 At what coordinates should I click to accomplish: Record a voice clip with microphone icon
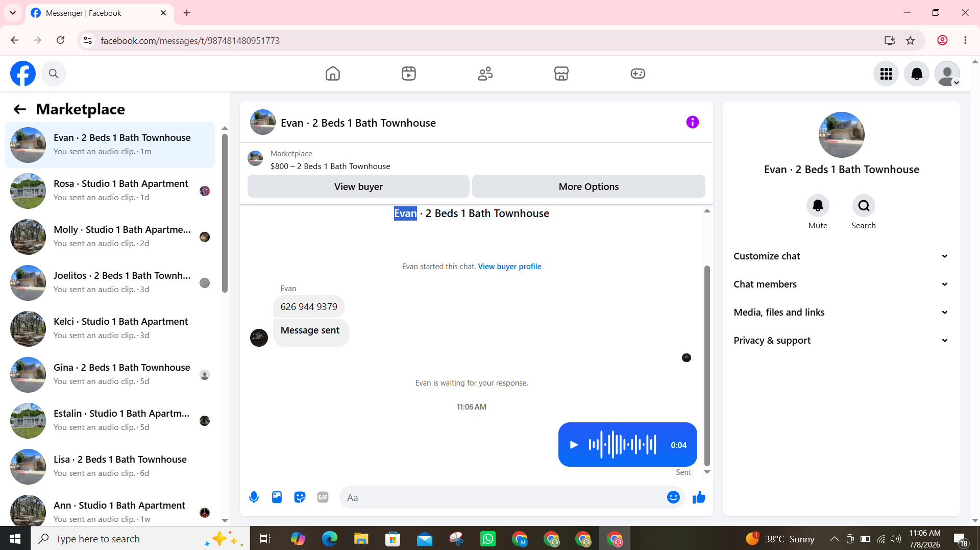[x=254, y=497]
